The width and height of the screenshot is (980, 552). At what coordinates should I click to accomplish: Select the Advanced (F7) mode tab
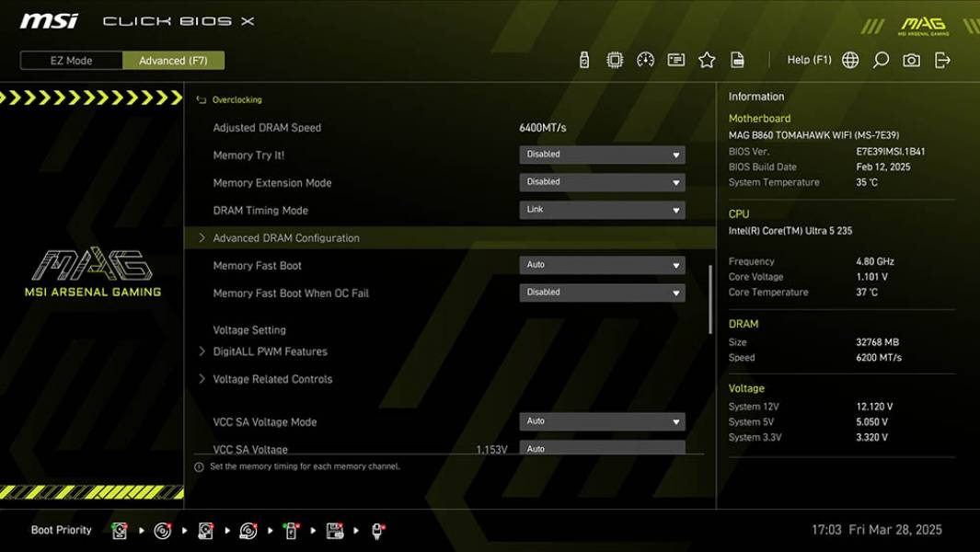[173, 61]
